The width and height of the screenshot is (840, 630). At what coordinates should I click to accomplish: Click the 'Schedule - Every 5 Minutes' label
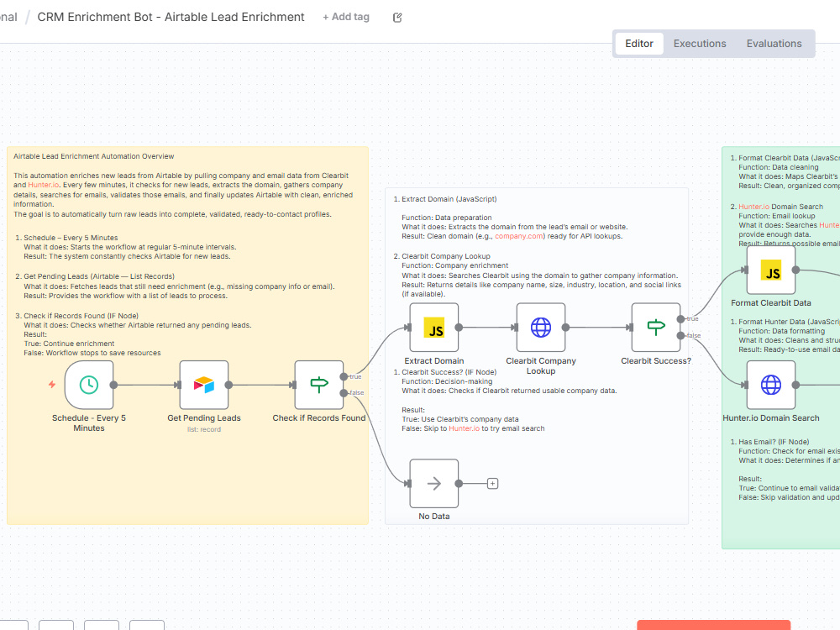(89, 423)
